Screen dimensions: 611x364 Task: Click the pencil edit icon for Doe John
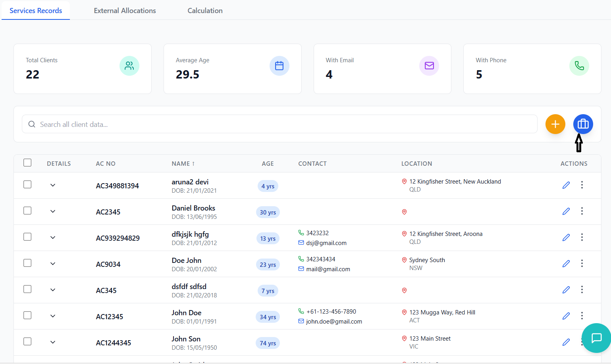[566, 264]
